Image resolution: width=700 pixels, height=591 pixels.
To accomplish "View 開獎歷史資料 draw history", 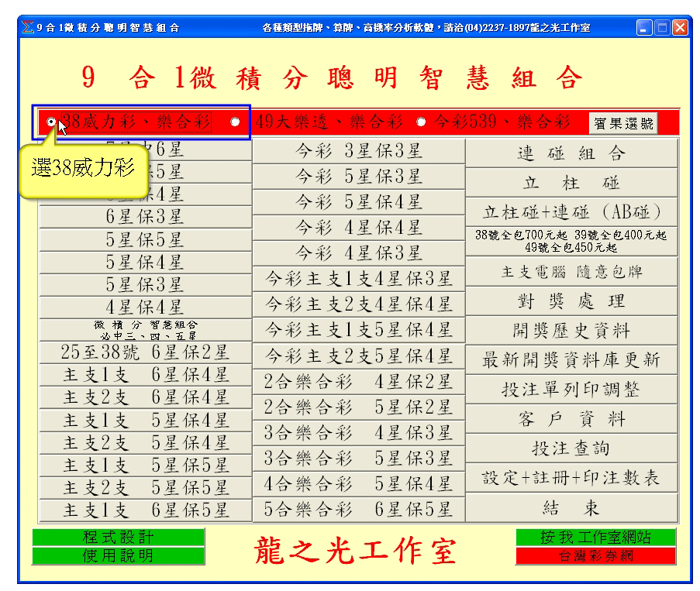I will (571, 331).
